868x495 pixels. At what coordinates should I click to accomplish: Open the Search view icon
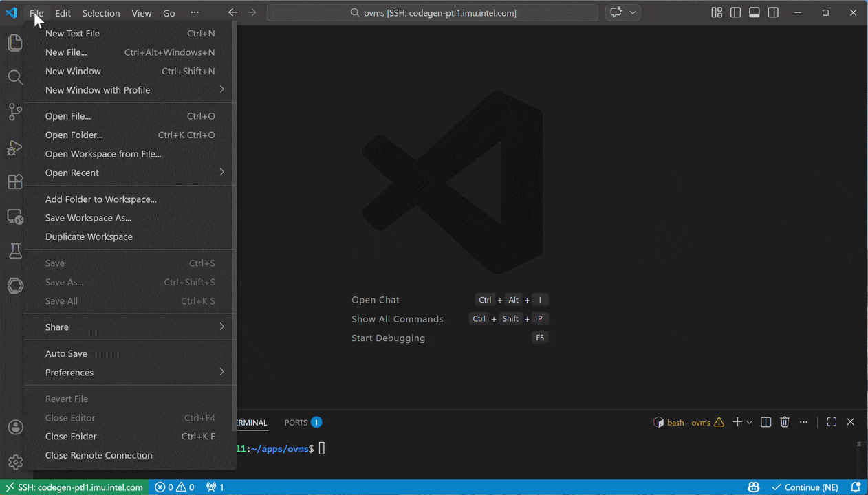(15, 76)
